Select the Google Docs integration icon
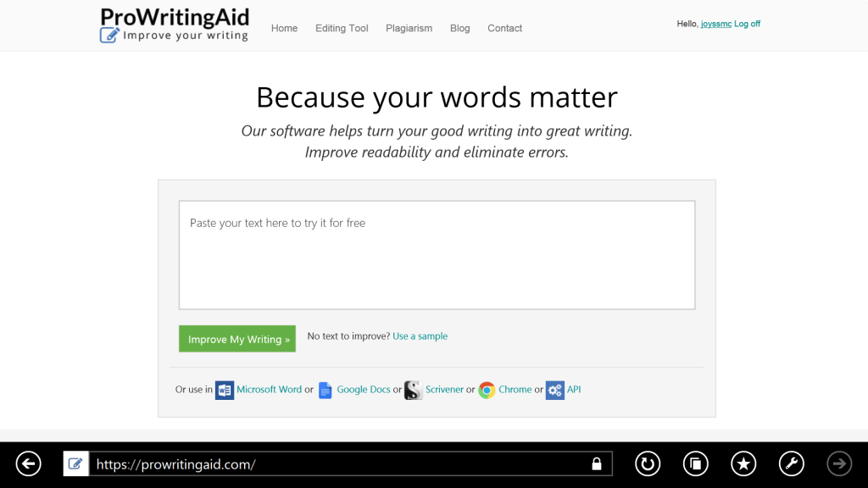This screenshot has height=488, width=868. click(325, 390)
